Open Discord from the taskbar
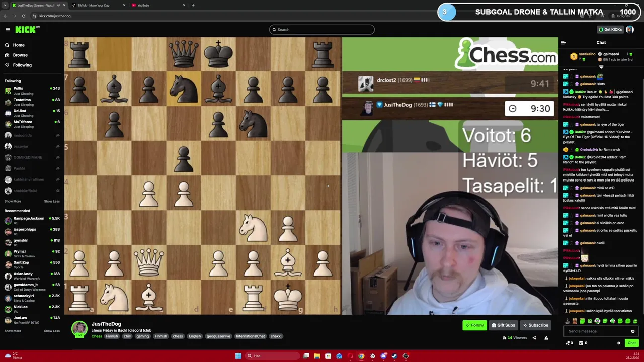Screen dimensions: 644x362 pyautogui.click(x=383, y=356)
